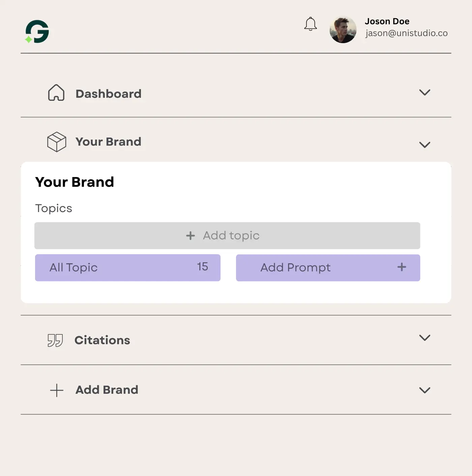Expand the Citations section chevron

(424, 338)
